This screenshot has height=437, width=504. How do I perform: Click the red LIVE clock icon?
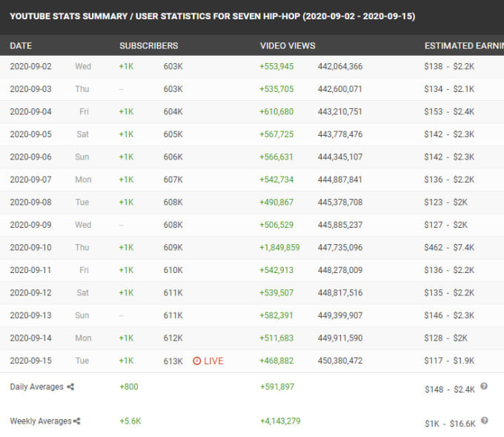196,361
